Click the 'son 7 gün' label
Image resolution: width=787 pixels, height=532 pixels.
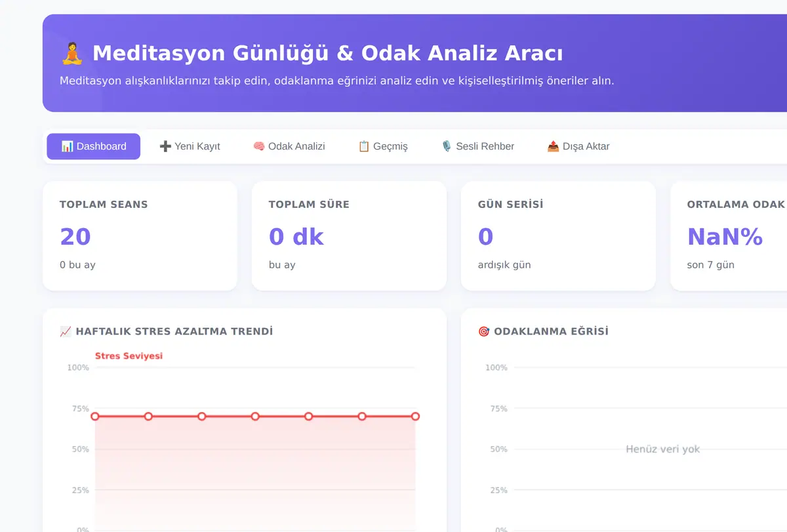[x=711, y=265]
